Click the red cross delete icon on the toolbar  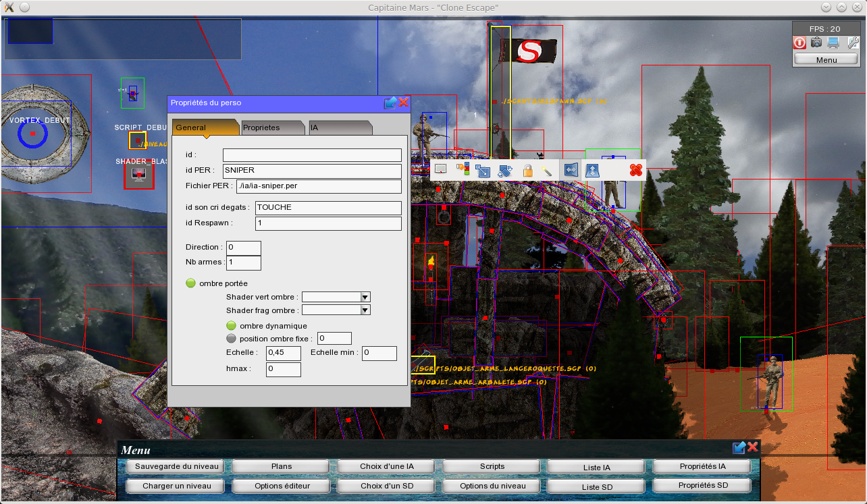636,170
